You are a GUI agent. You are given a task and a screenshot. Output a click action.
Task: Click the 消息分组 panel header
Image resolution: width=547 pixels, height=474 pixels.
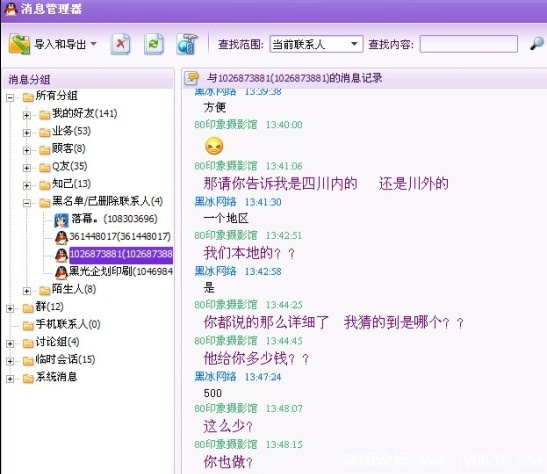click(88, 79)
